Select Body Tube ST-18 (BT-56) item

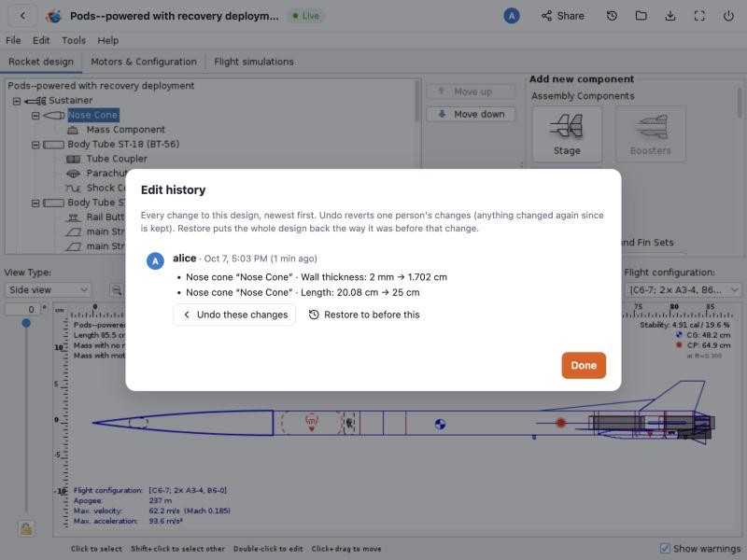tap(123, 145)
